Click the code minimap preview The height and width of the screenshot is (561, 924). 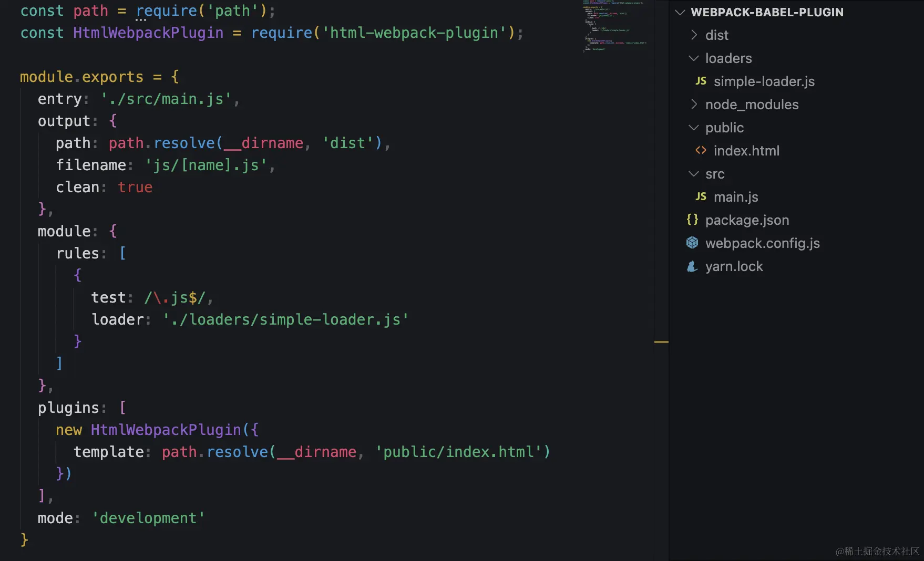pyautogui.click(x=615, y=26)
